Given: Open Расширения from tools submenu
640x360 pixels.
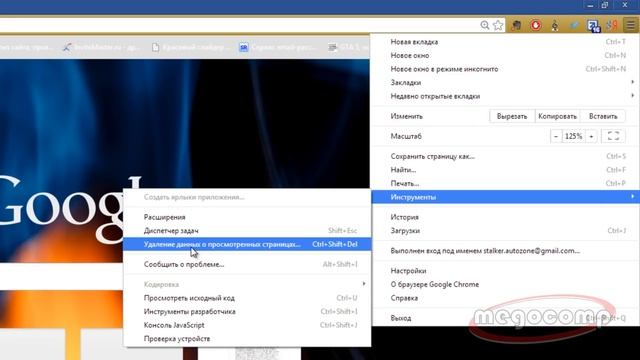Looking at the screenshot, I should coord(247,217).
